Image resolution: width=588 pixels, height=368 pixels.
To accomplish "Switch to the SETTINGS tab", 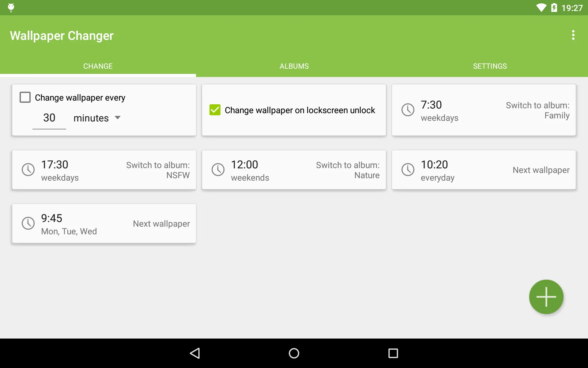I will tap(490, 66).
